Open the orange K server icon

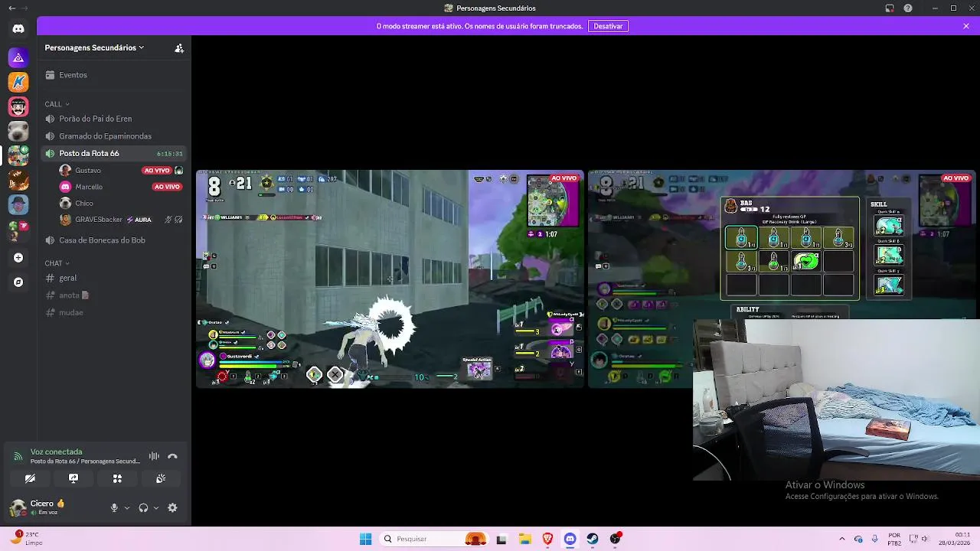click(x=18, y=82)
